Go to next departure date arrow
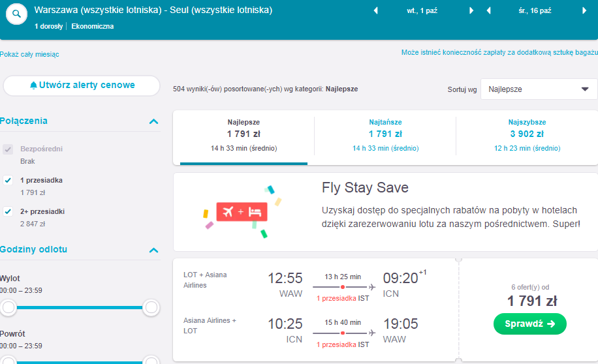 pos(471,10)
